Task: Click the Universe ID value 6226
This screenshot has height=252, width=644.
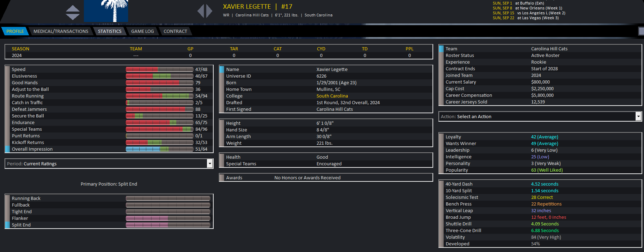Action: click(321, 76)
